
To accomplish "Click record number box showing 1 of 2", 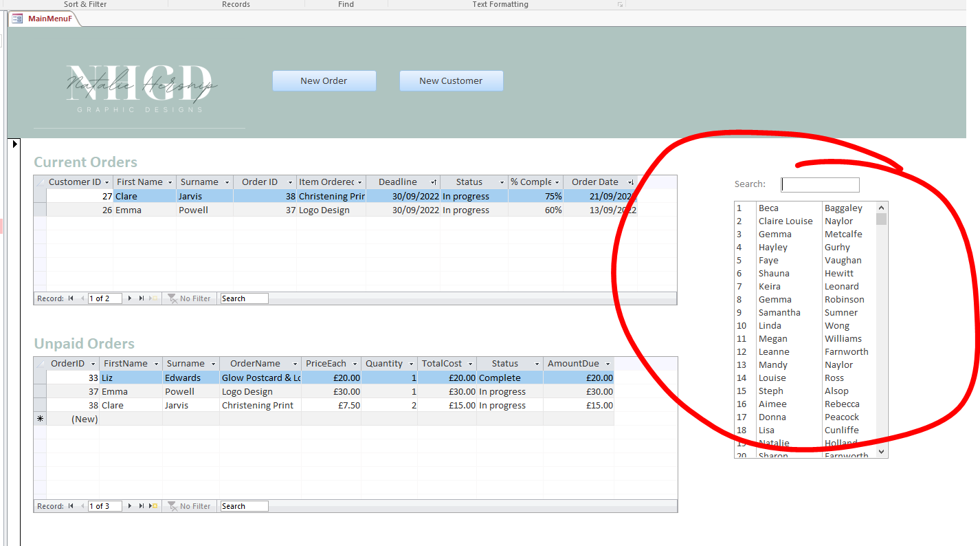I will pos(104,298).
